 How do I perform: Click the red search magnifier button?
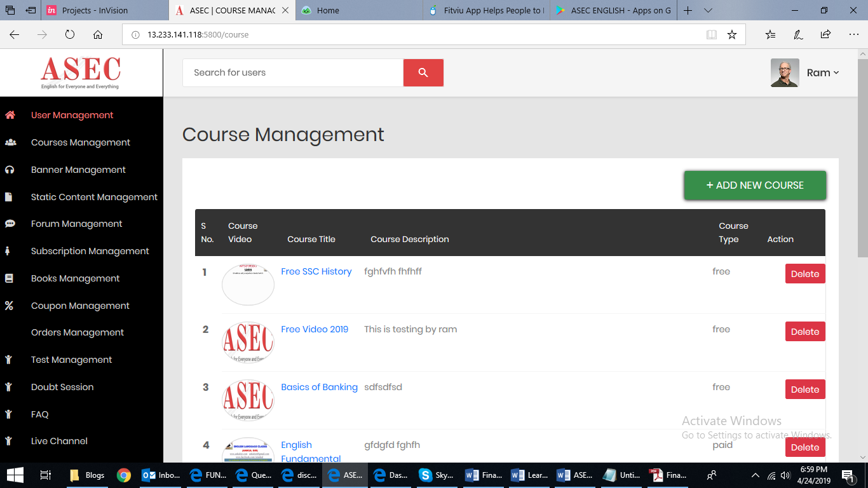(423, 72)
